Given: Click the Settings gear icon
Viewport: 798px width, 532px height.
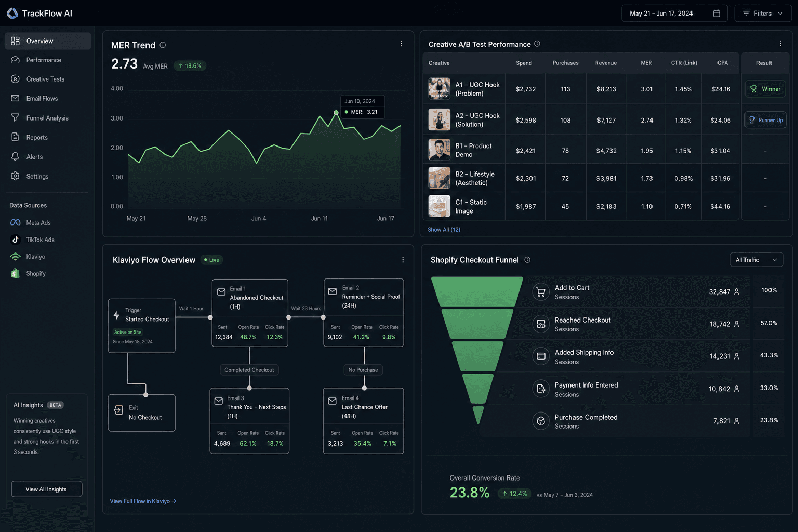Looking at the screenshot, I should 15,176.
